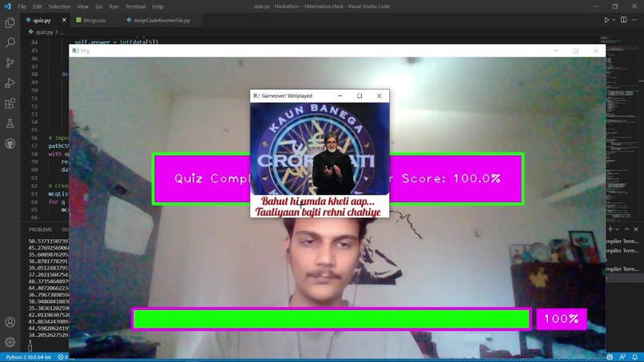Image resolution: width=644 pixels, height=362 pixels.
Task: Open the Edit menu
Action: click(37, 6)
